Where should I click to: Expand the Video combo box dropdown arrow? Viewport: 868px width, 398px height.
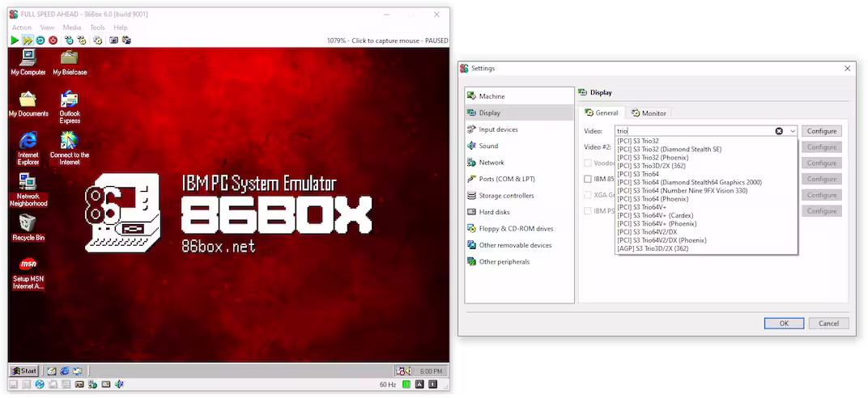point(793,131)
